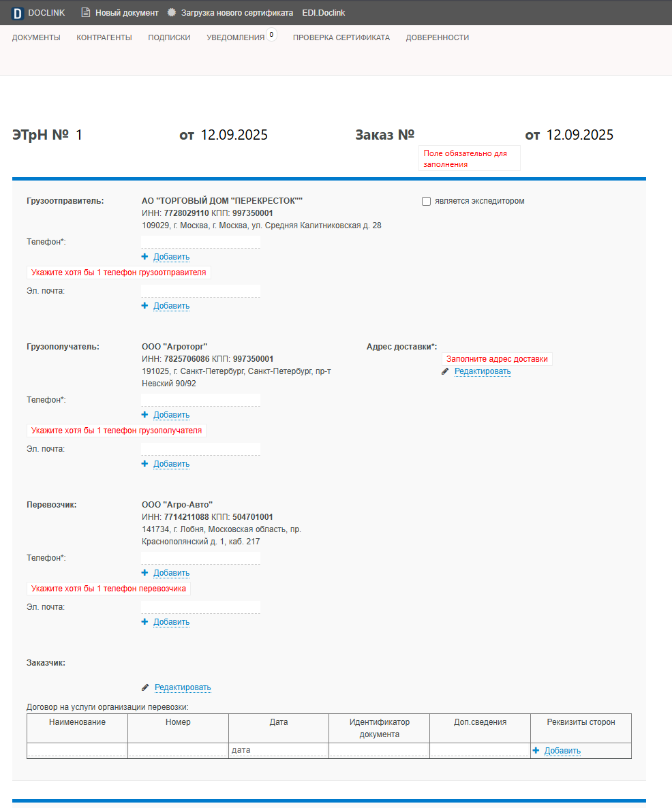Open the ДОВЕРЕННОСТИ section

(x=438, y=37)
